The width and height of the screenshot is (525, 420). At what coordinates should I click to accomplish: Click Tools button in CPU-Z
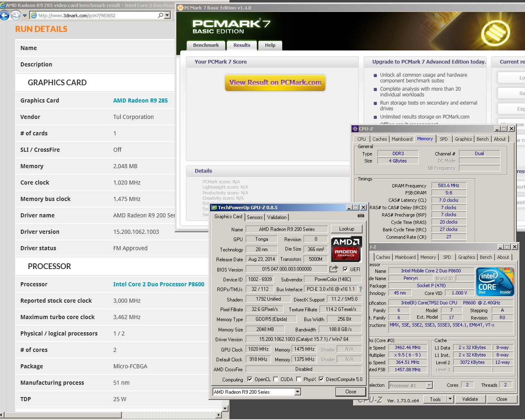coord(435,399)
